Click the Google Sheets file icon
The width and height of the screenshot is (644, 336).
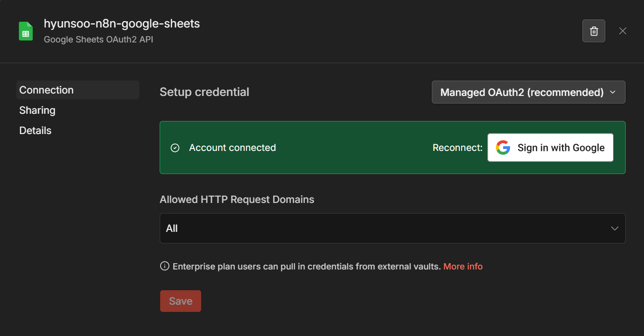pyautogui.click(x=26, y=31)
